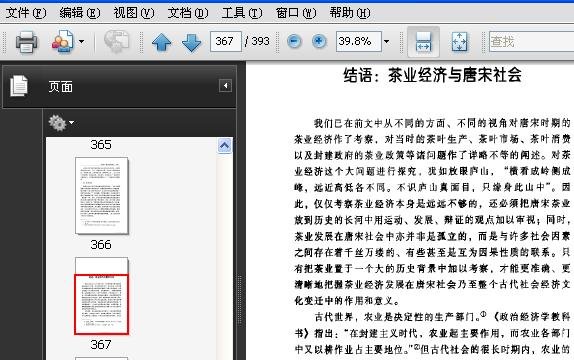Expand the collaborate dropdown arrow

[x=82, y=41]
